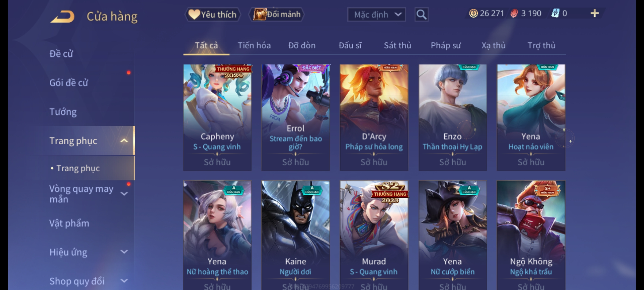The width and height of the screenshot is (644, 290).
Task: Tap the plus icon to add currency
Action: [x=595, y=13]
